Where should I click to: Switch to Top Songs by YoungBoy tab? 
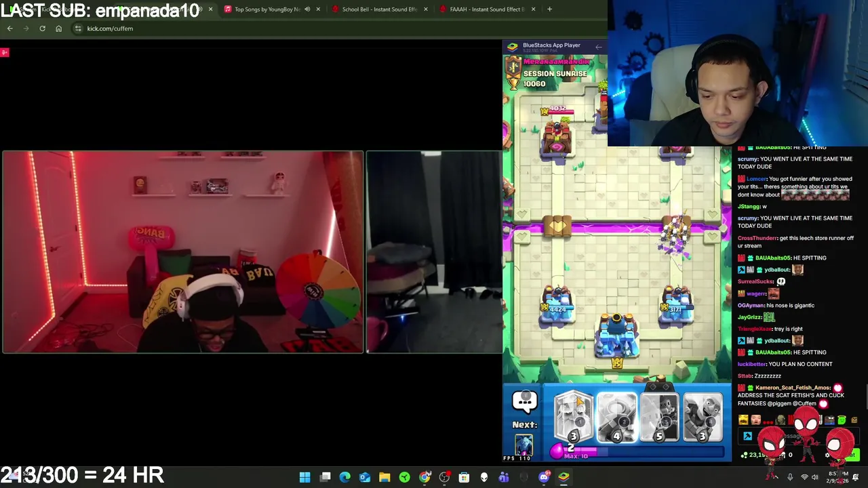point(267,9)
